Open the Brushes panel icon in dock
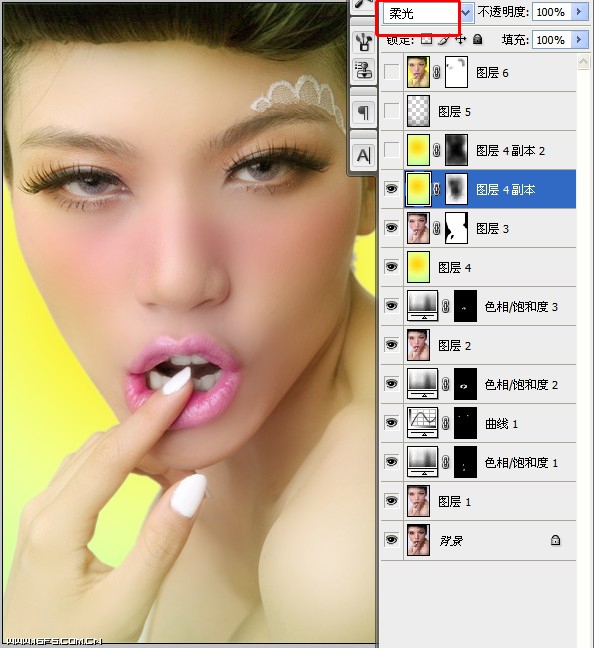The width and height of the screenshot is (594, 648). click(x=363, y=42)
